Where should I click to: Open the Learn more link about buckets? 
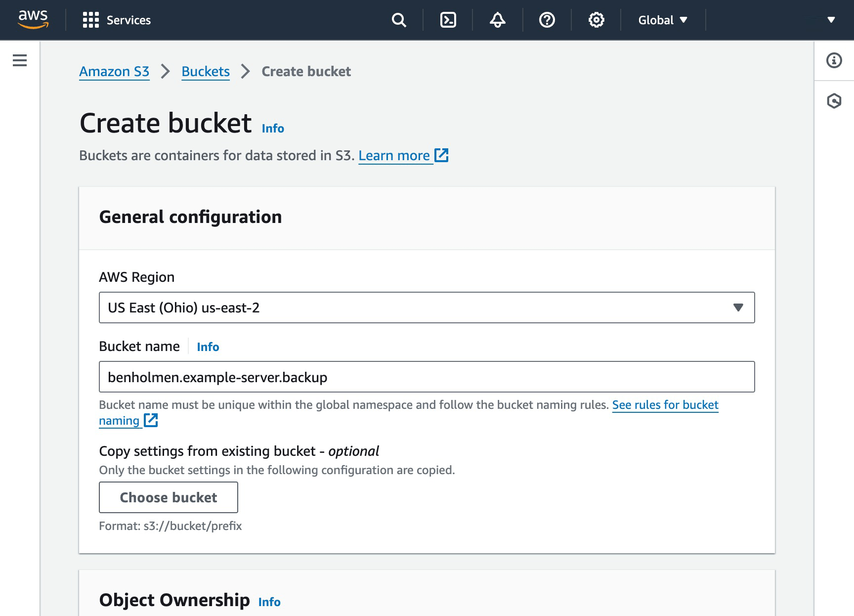395,155
